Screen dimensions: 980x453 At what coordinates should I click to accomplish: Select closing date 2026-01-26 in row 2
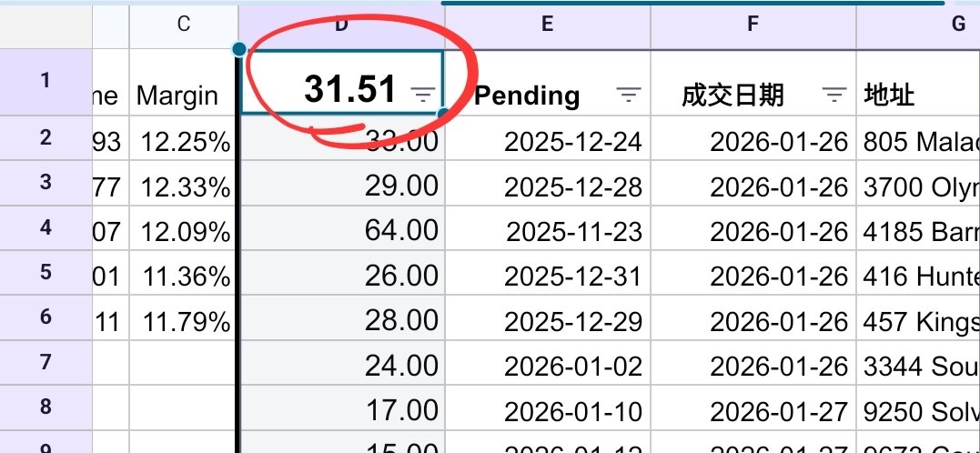click(753, 138)
